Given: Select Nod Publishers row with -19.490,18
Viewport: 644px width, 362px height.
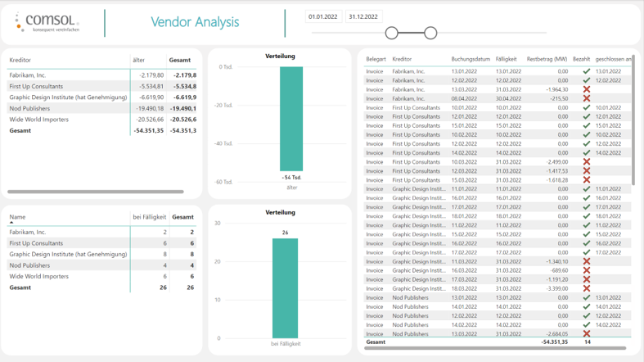Looking at the screenshot, I should tap(101, 108).
